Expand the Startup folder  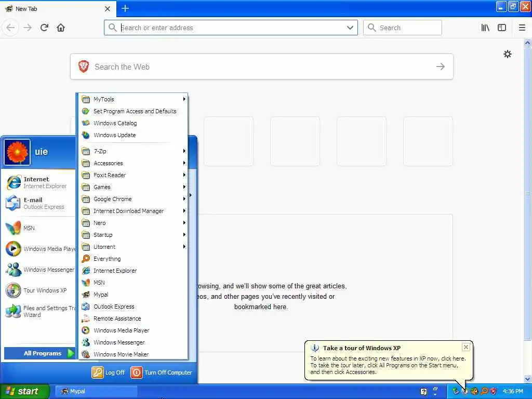[134, 235]
